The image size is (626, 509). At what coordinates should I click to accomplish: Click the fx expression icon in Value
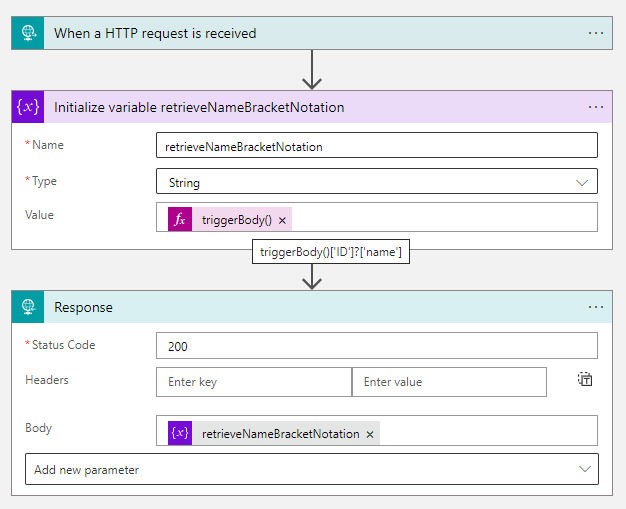coord(180,219)
